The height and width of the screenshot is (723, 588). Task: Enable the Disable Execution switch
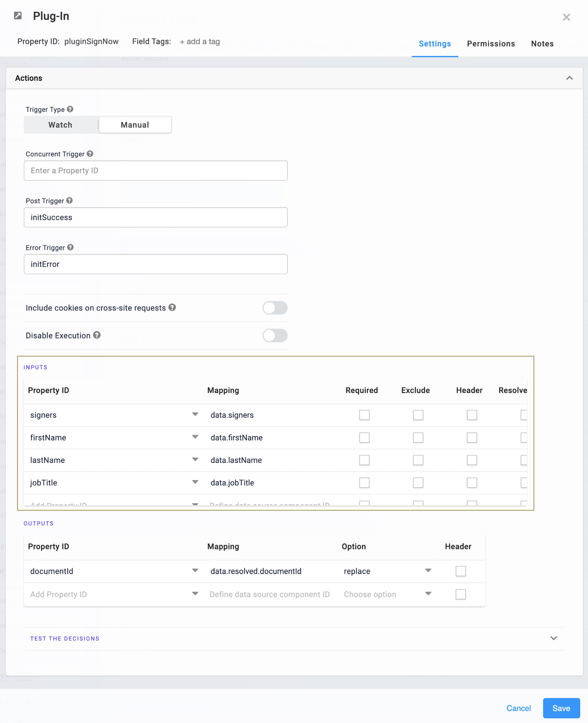click(x=275, y=335)
